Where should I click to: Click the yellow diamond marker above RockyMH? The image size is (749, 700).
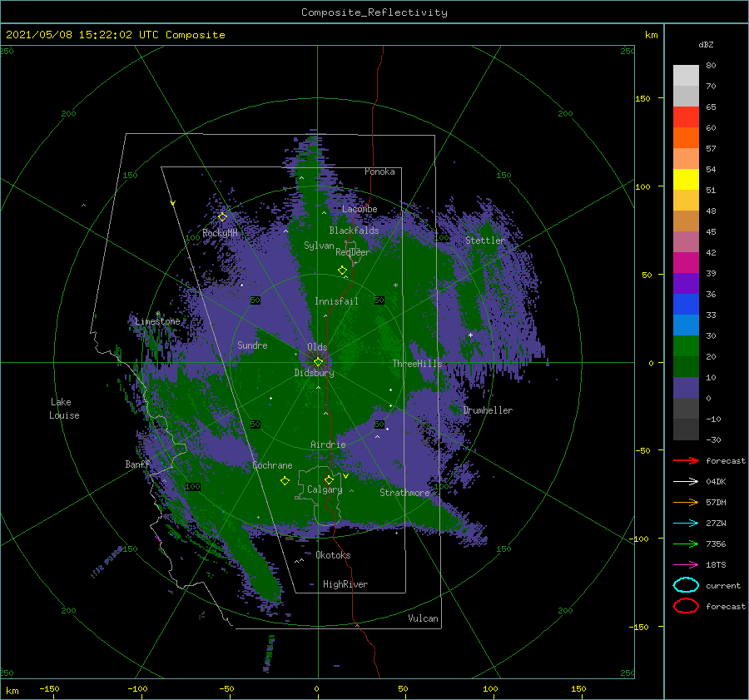tap(222, 216)
